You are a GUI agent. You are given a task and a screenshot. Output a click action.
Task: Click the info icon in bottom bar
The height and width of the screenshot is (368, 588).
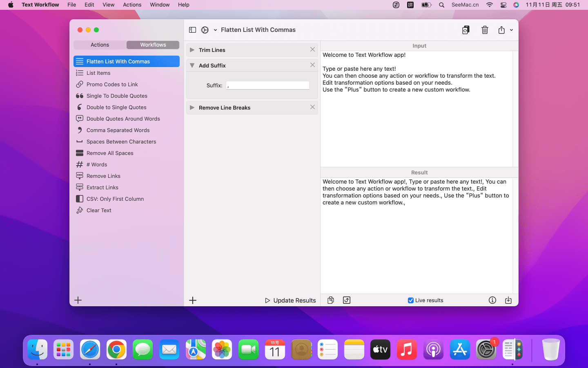(492, 300)
